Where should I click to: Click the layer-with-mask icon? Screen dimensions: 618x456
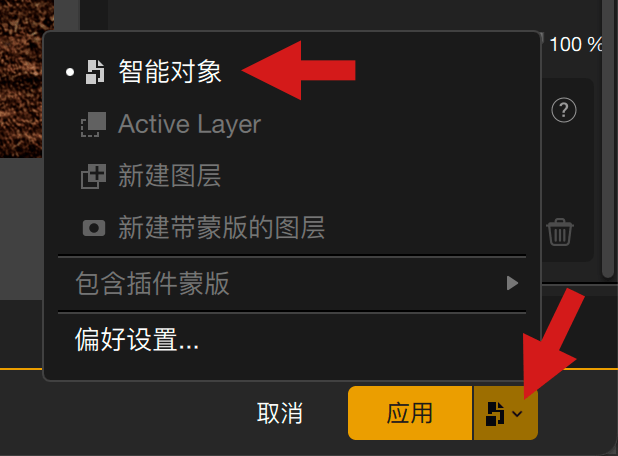[x=94, y=228]
